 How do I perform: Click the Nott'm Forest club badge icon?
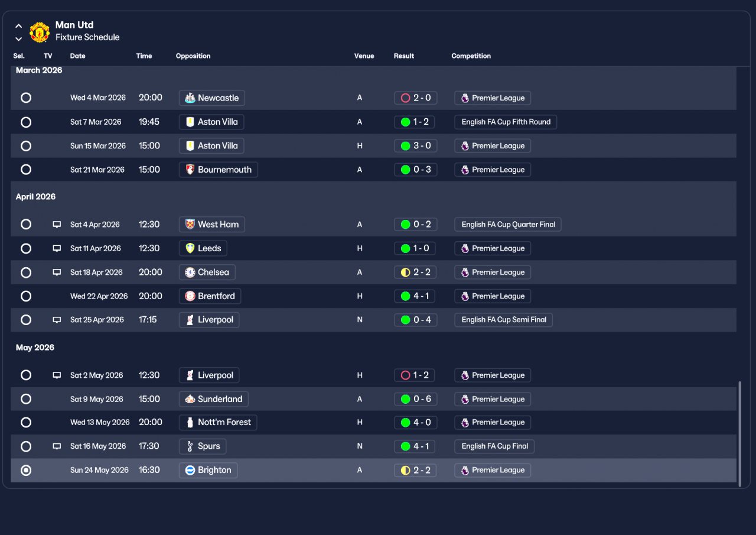coord(190,423)
